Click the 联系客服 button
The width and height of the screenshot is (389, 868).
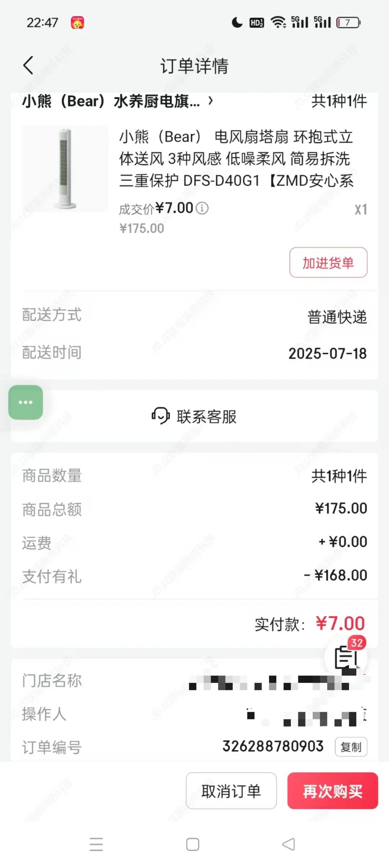pos(194,416)
